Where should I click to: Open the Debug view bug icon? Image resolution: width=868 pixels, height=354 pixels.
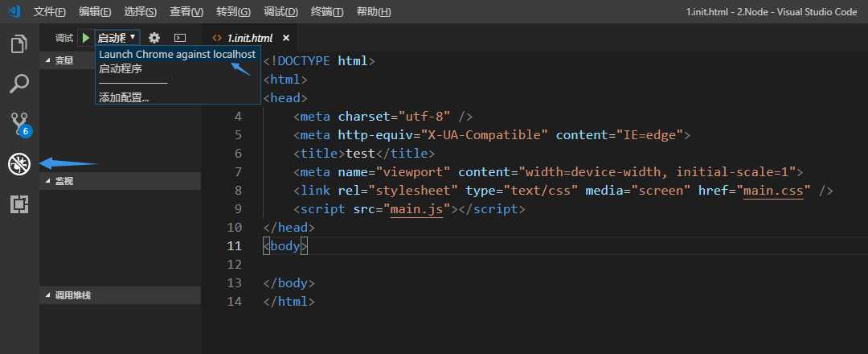click(x=19, y=164)
